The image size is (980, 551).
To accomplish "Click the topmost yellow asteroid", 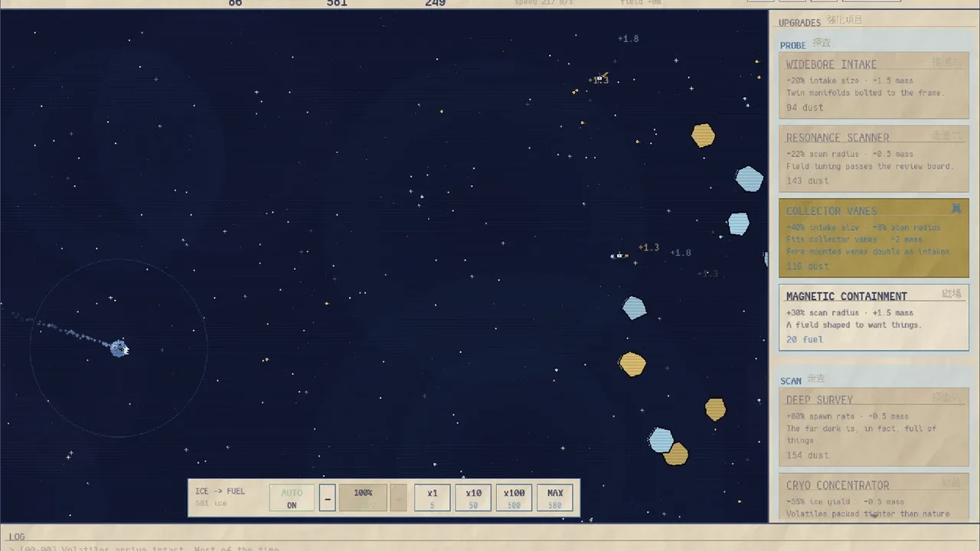I will [x=703, y=135].
